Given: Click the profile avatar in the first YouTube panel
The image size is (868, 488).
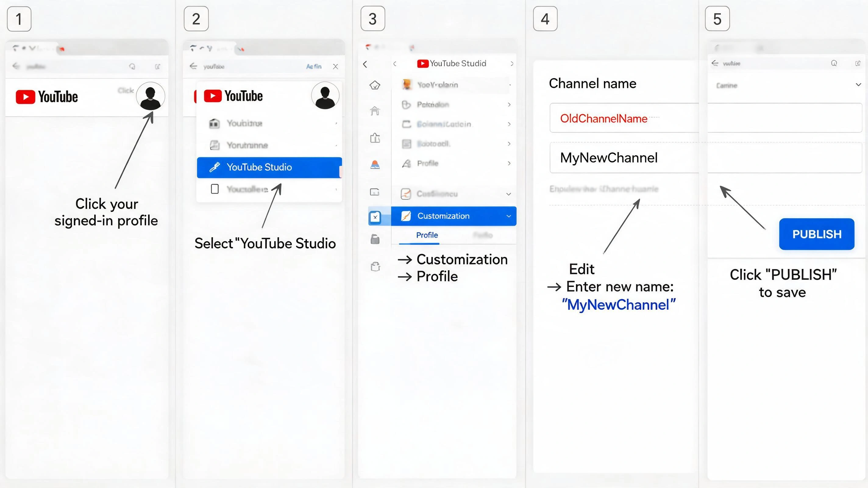Looking at the screenshot, I should 150,96.
